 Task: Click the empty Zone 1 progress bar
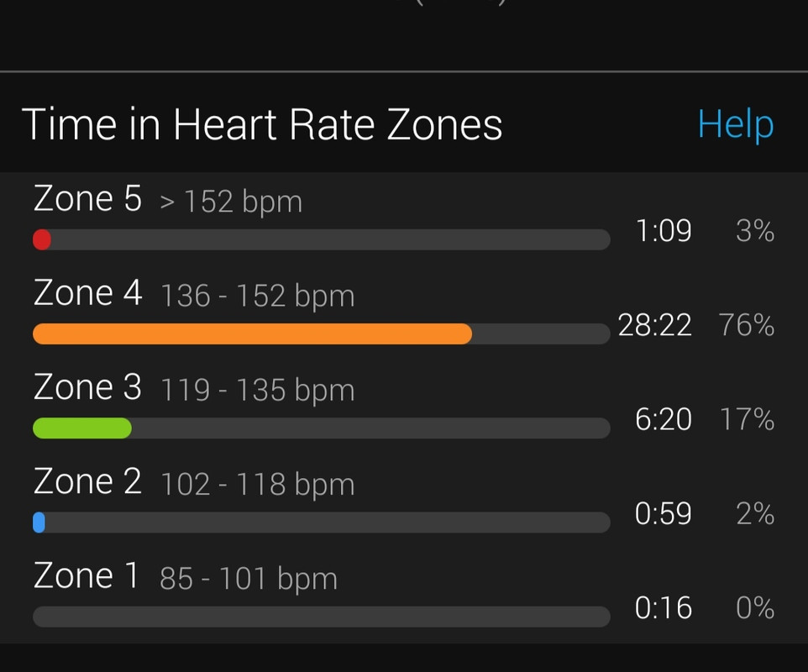pyautogui.click(x=322, y=617)
